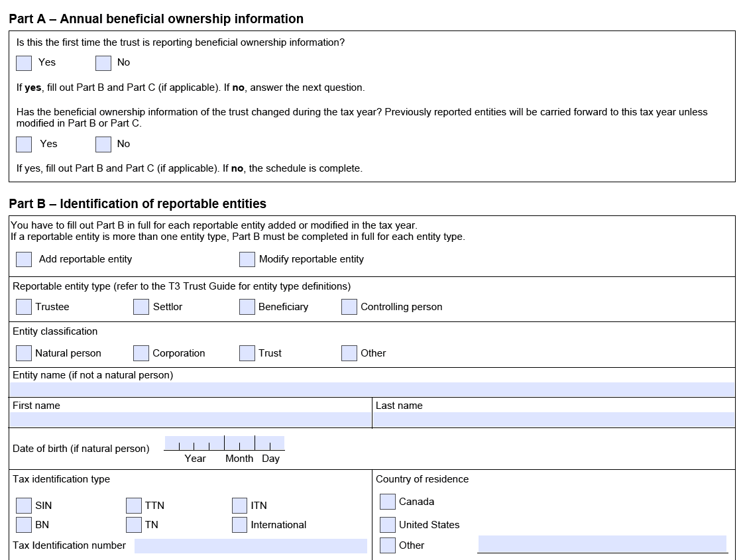
Task: Select Settlor as reportable entity type
Action: pos(141,307)
